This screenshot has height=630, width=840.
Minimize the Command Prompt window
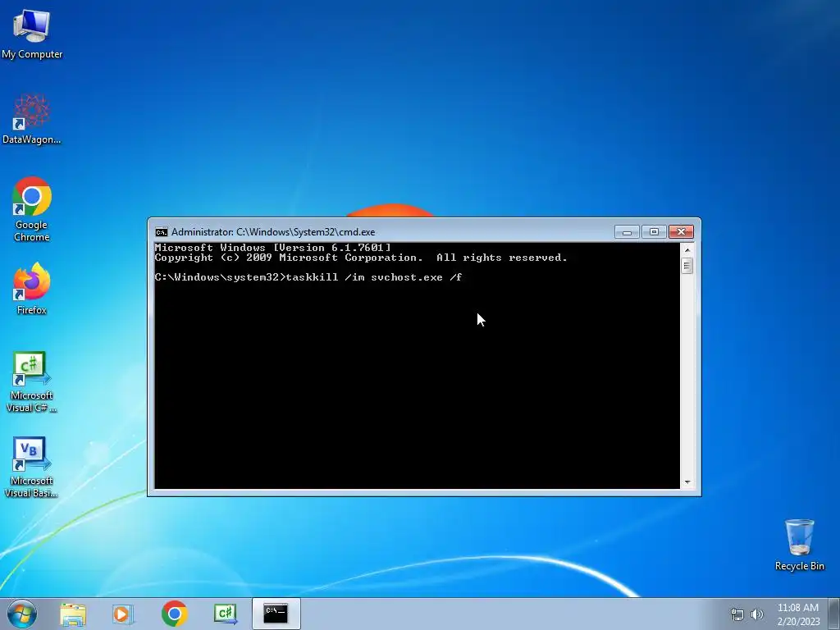(x=627, y=231)
